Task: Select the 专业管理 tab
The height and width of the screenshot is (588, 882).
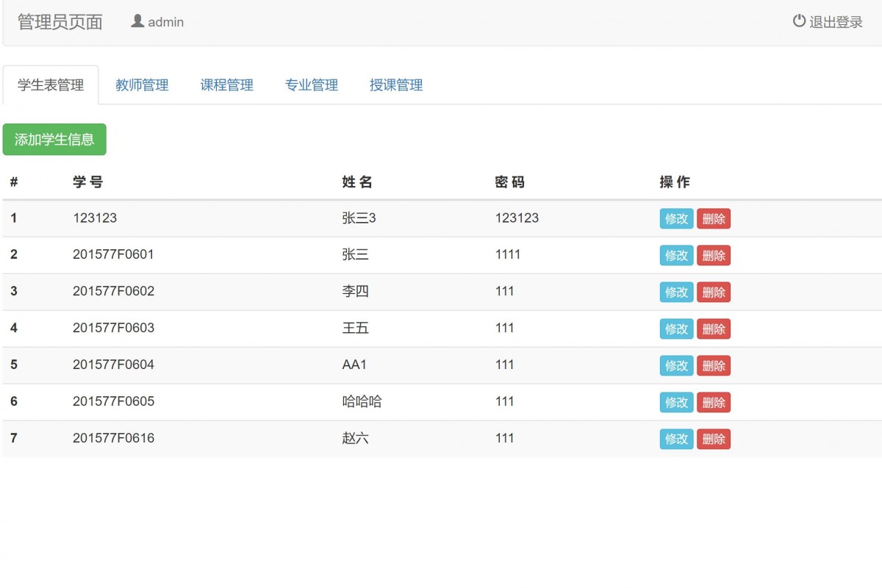Action: pyautogui.click(x=311, y=85)
